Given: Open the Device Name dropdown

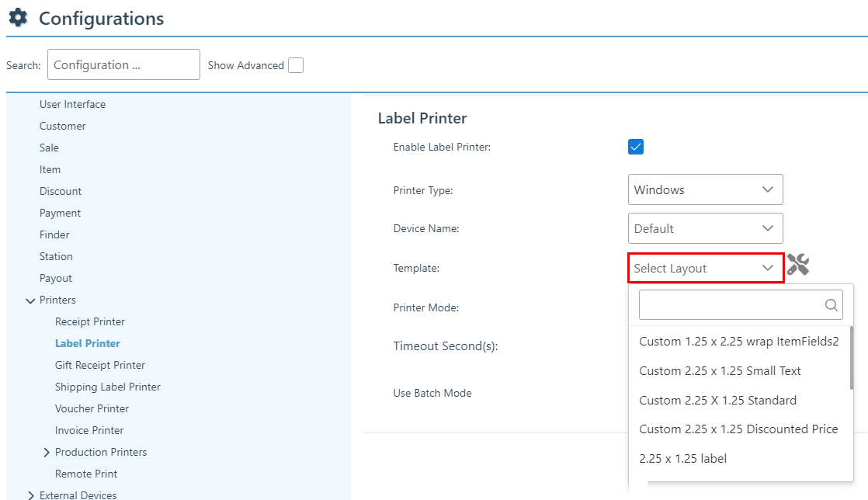Looking at the screenshot, I should pyautogui.click(x=705, y=228).
